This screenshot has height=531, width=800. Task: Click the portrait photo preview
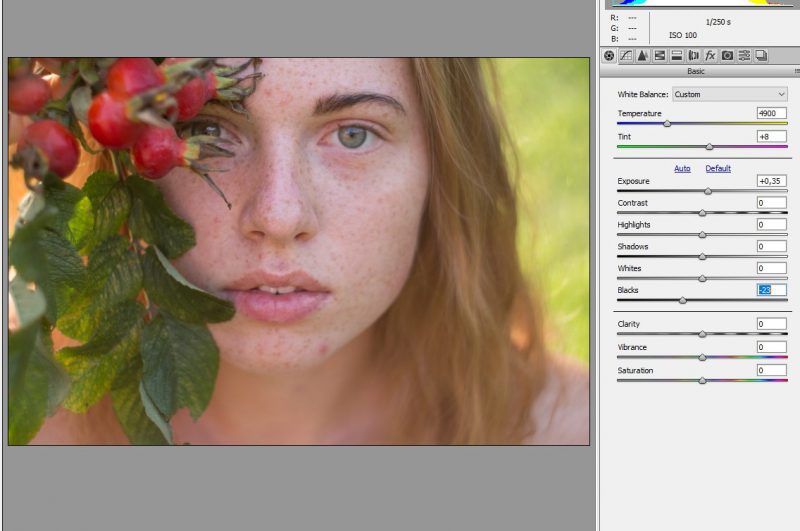click(299, 251)
